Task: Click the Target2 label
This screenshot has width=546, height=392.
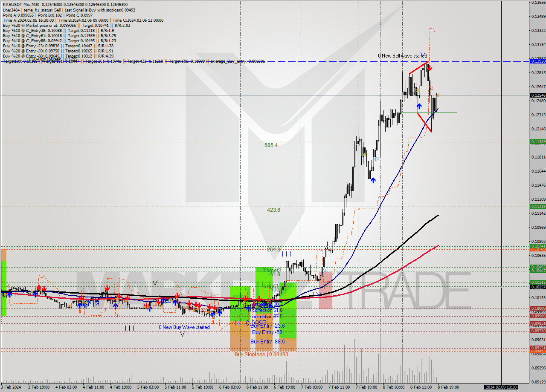Action: [x=272, y=271]
